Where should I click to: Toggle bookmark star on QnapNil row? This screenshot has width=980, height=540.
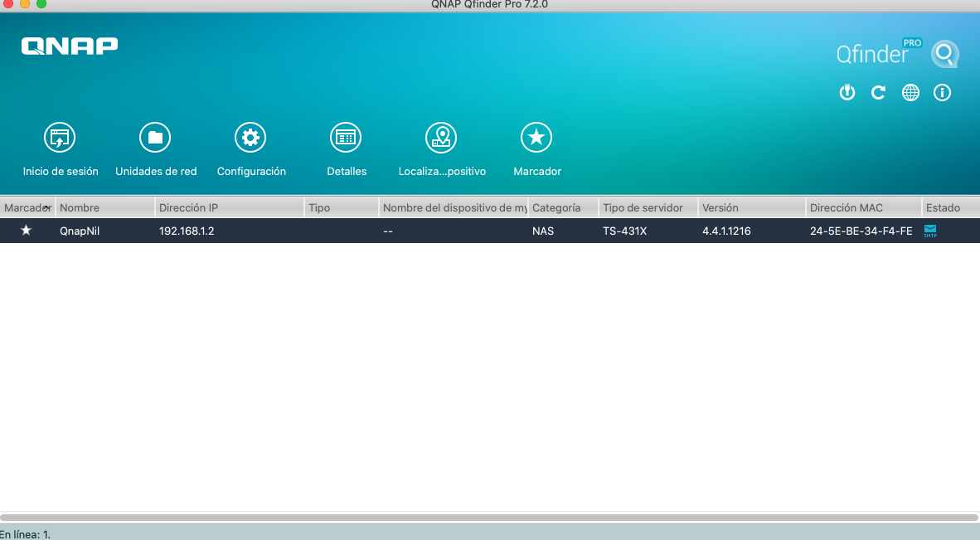click(26, 231)
